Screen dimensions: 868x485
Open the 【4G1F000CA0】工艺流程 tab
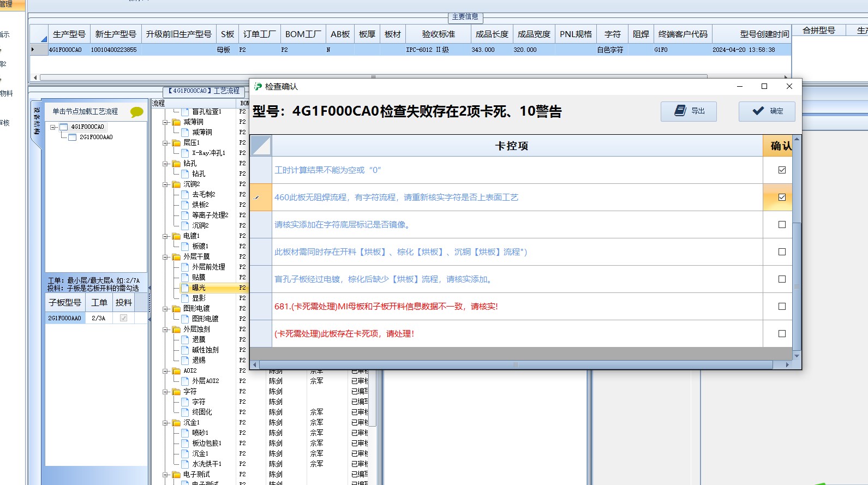203,91
